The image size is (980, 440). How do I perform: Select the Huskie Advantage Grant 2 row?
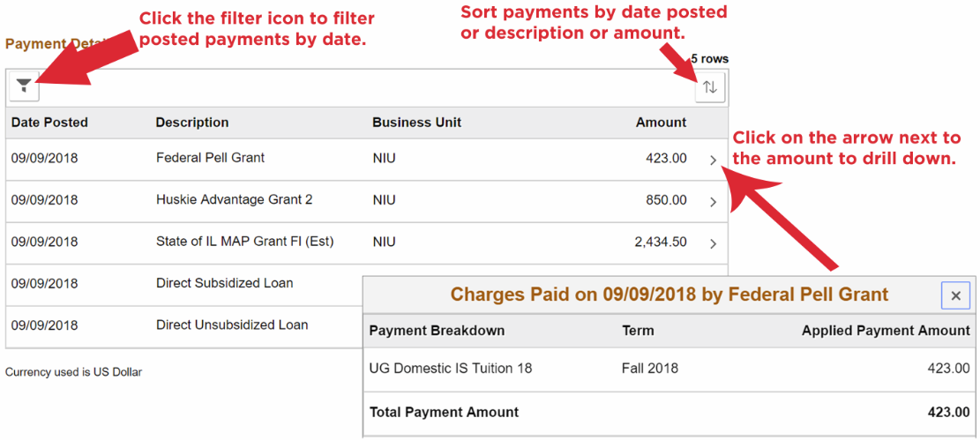point(234,200)
